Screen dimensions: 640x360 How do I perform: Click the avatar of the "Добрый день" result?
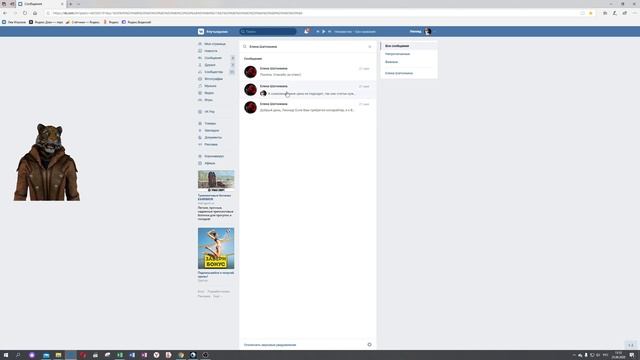(x=250, y=107)
